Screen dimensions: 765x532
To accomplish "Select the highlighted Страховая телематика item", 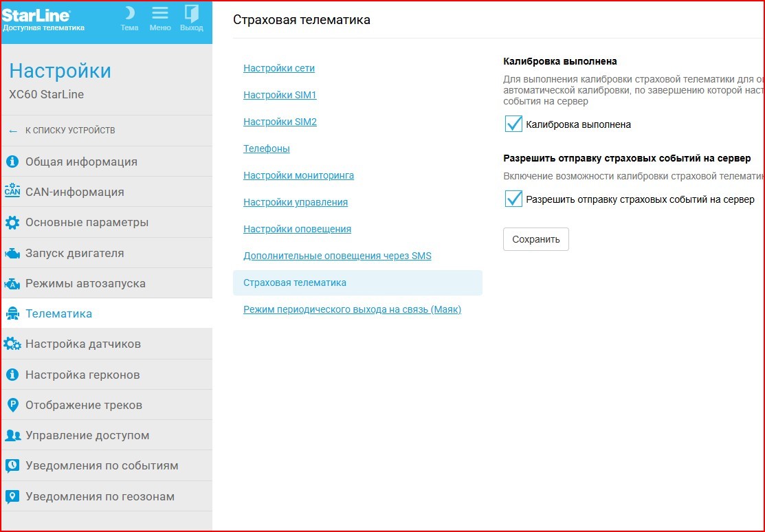I will (x=295, y=282).
